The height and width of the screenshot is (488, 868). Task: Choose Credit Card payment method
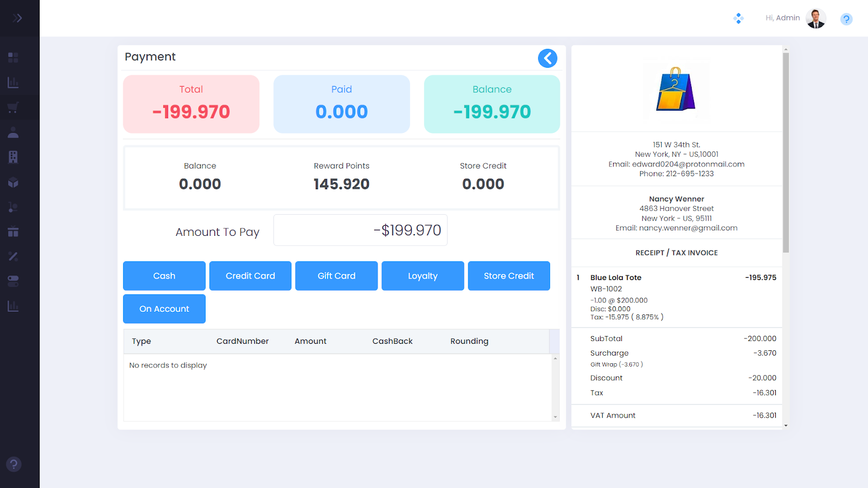click(x=250, y=276)
